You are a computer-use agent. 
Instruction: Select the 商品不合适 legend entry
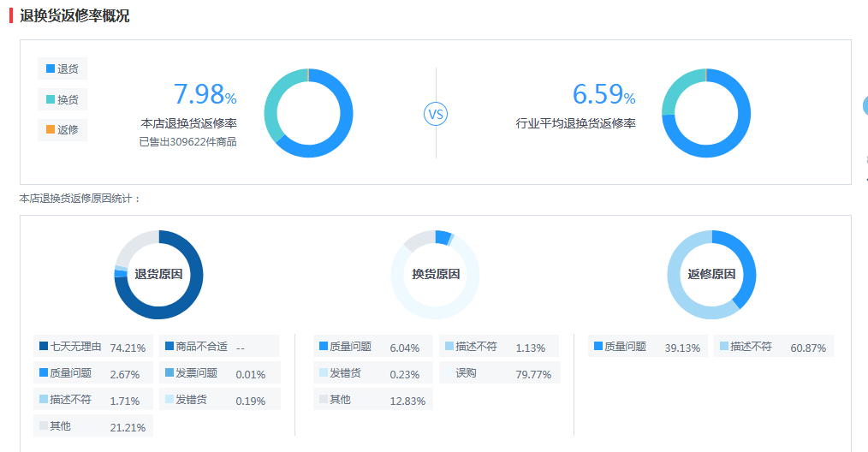click(x=219, y=347)
